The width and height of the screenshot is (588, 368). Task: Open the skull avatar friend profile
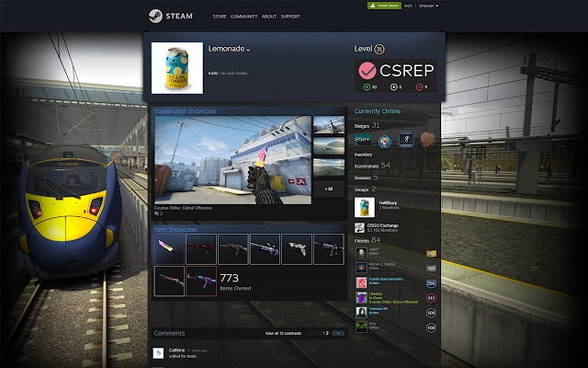tap(361, 252)
